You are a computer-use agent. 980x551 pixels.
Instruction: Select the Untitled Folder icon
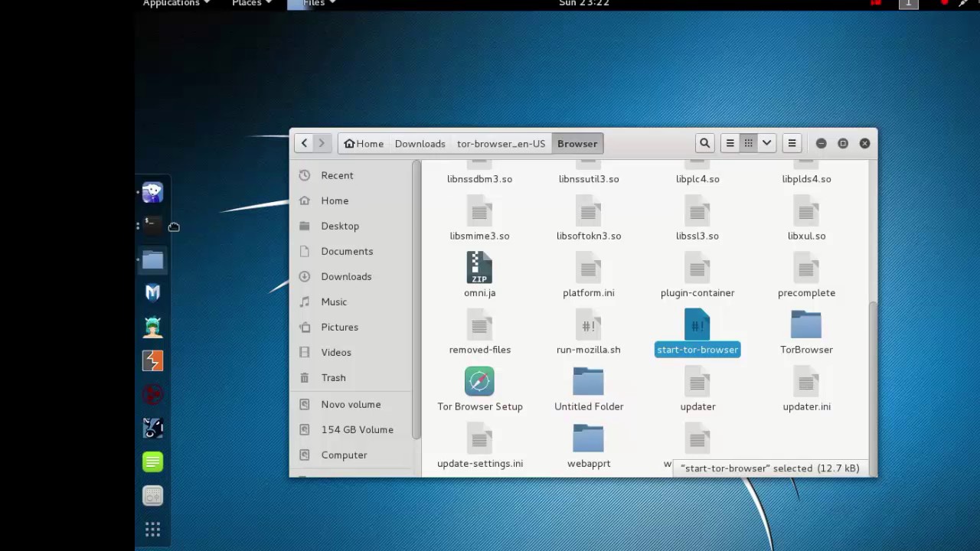click(x=588, y=381)
